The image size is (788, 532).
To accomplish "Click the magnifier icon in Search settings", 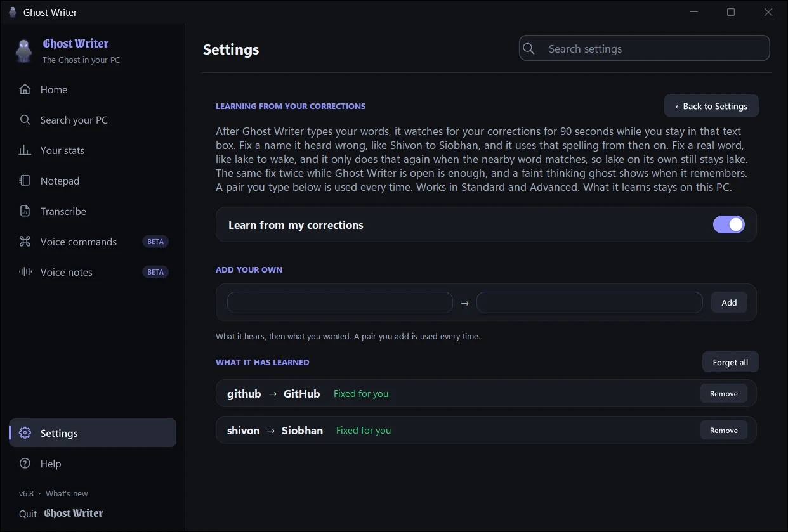I will [x=529, y=49].
